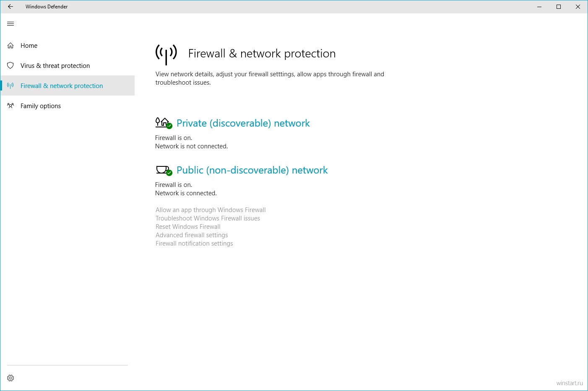Screen dimensions: 588x391
Task: Open Private (discoverable) network settings
Action: click(243, 123)
